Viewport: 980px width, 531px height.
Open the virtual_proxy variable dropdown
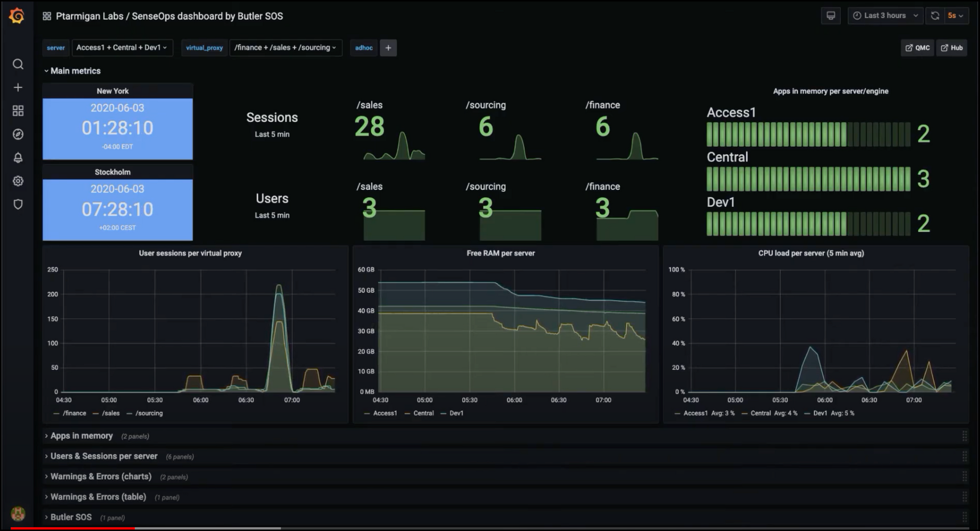[x=285, y=48]
